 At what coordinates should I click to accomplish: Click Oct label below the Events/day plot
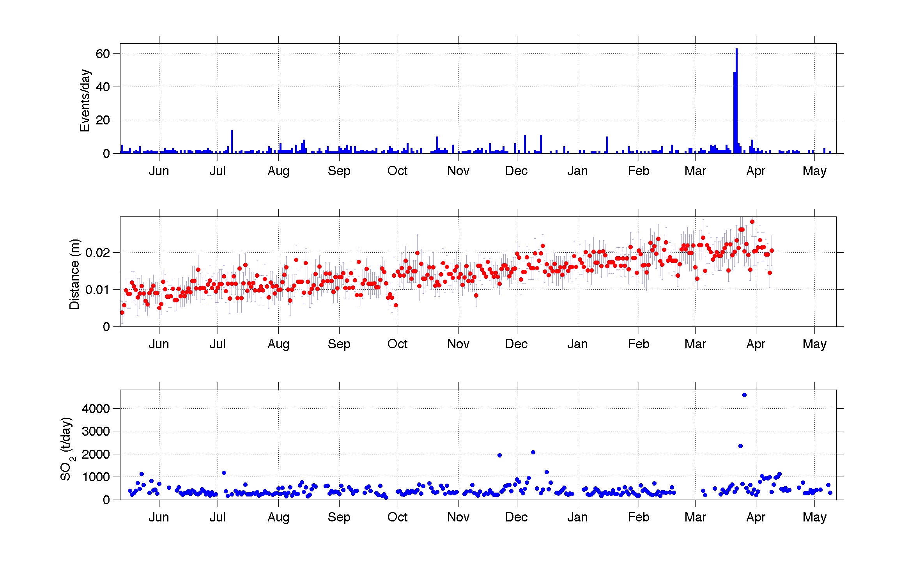coord(397,171)
